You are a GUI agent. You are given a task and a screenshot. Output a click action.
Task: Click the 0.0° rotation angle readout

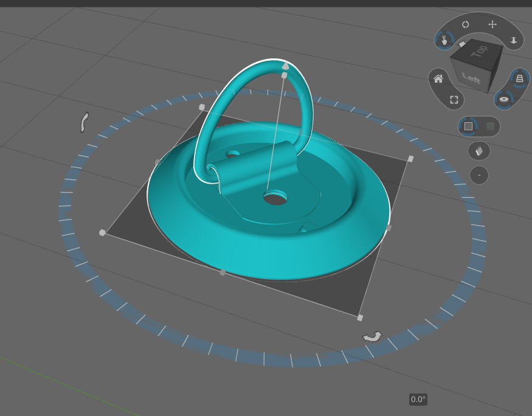[418, 400]
